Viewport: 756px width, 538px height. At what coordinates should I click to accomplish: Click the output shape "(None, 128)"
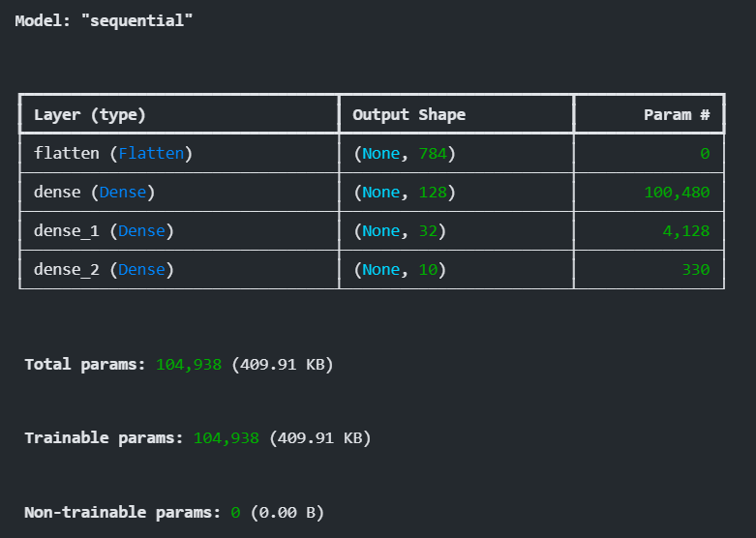(405, 192)
